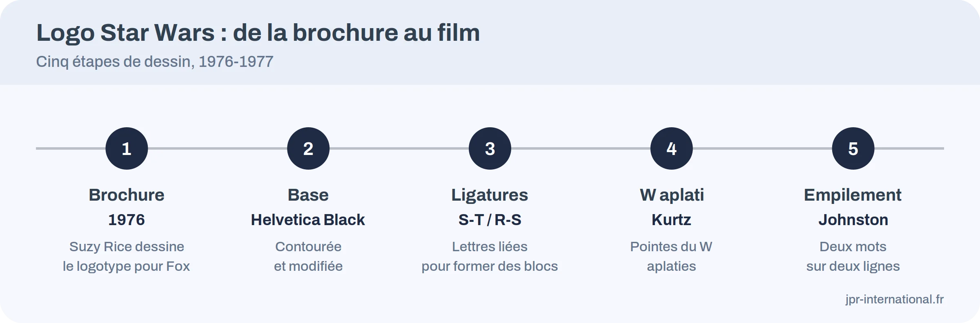Click the Brochure step heading
Screen dimensions: 980x323
coord(127,195)
